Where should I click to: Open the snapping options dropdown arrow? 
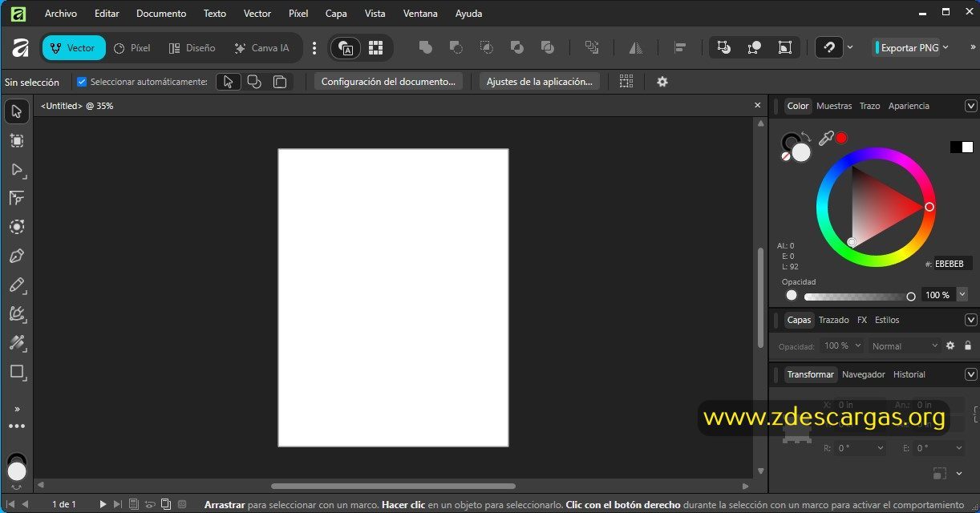click(x=850, y=48)
